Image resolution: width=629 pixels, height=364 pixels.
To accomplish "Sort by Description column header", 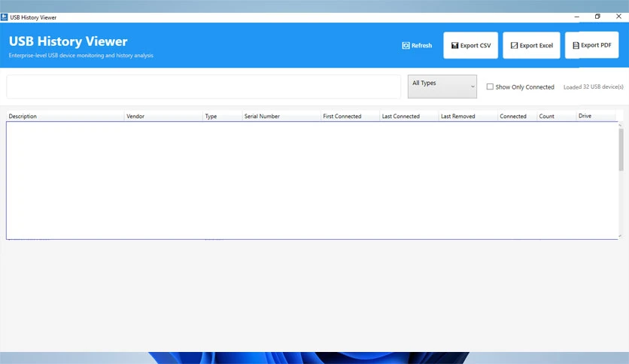I will click(x=65, y=117).
